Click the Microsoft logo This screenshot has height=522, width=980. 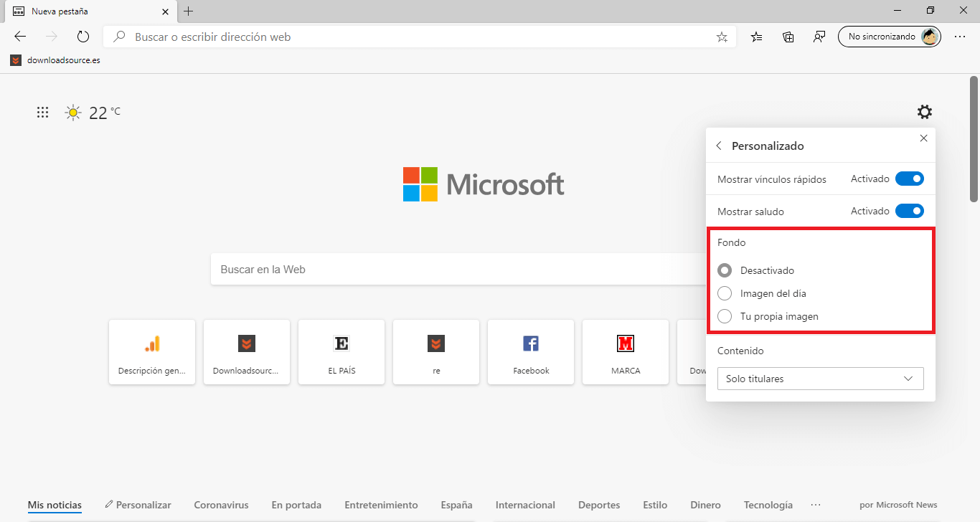(x=484, y=184)
